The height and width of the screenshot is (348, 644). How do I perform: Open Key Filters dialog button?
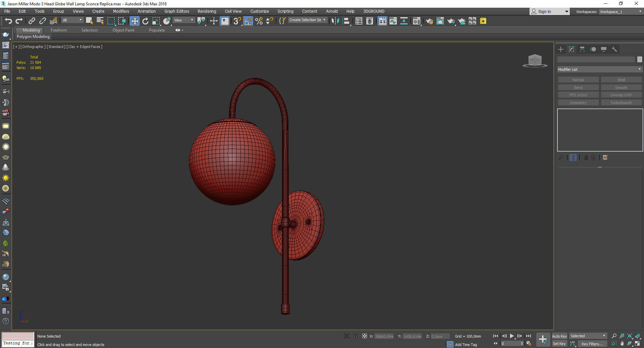[592, 344]
